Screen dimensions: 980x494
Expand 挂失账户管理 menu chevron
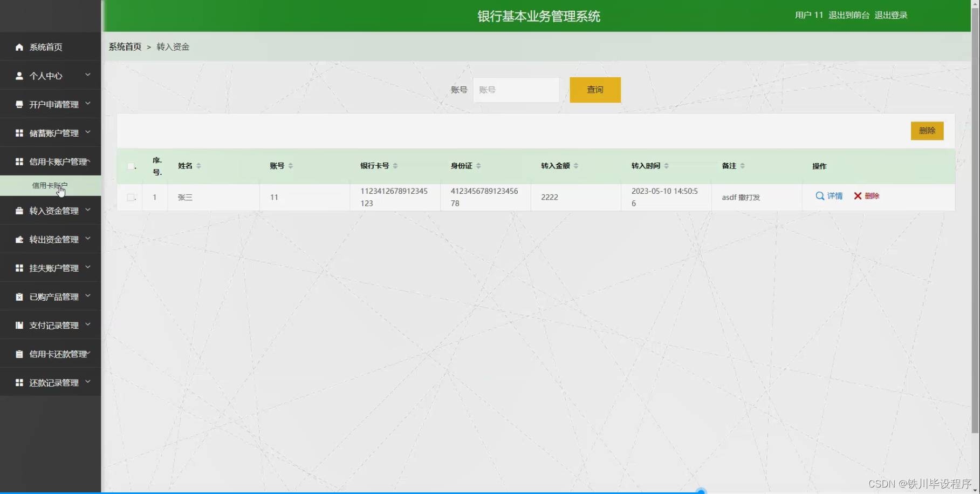coord(88,267)
